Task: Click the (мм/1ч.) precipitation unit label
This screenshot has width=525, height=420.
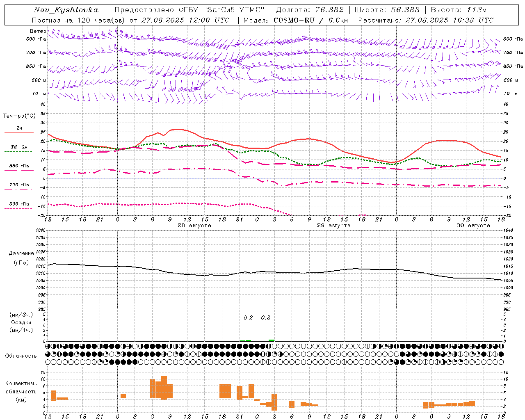Action: pos(21,330)
